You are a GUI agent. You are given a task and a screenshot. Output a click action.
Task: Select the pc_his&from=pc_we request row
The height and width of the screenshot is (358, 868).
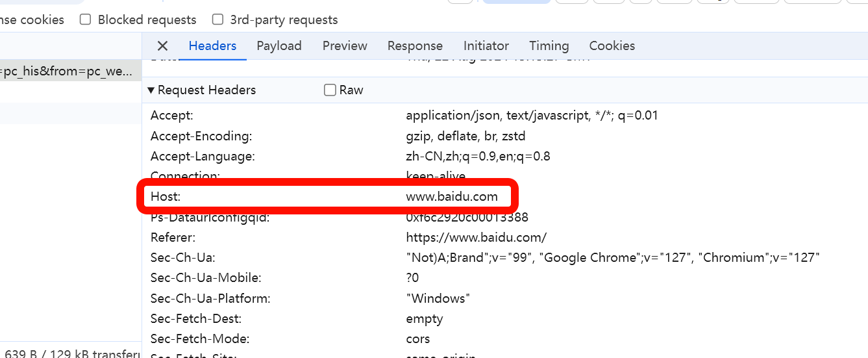point(70,71)
